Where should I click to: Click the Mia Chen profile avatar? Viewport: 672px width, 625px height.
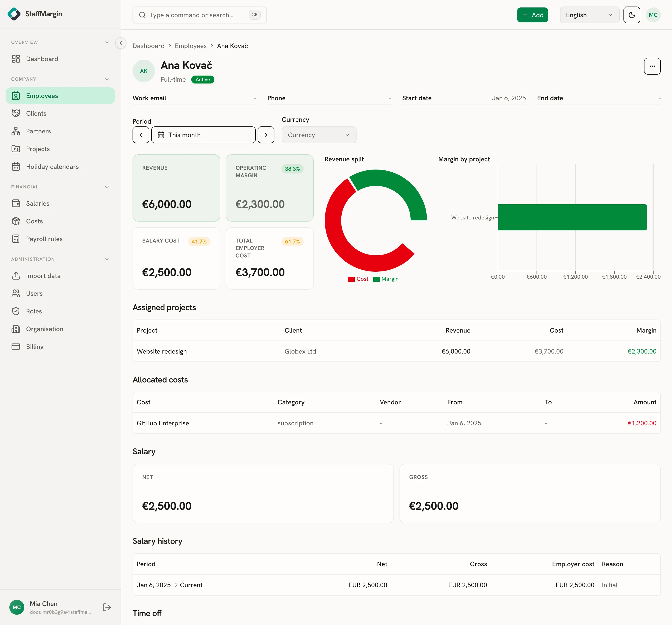pos(17,607)
